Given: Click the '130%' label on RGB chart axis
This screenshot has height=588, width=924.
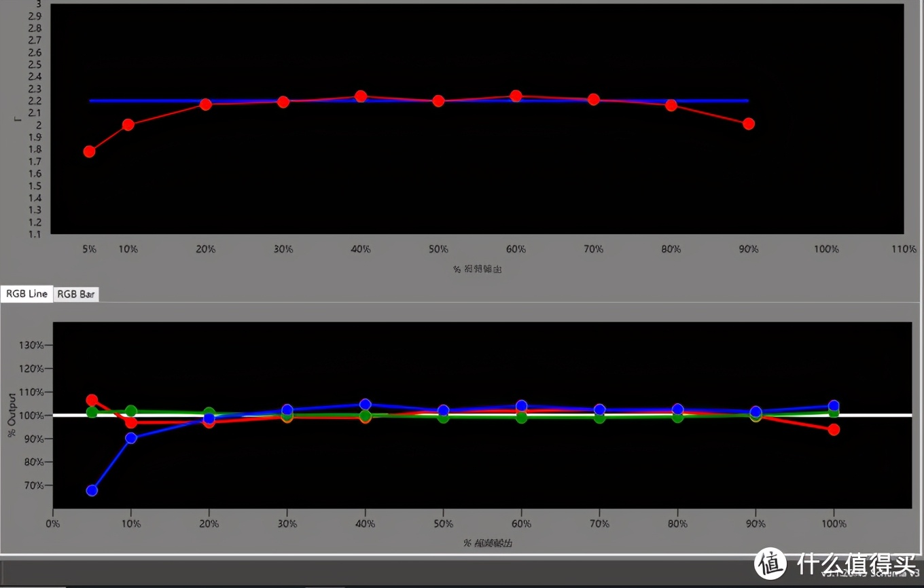Looking at the screenshot, I should click(32, 346).
